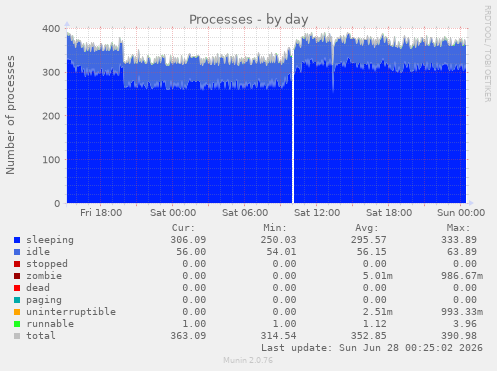Click the 300 y-axis tick label
The image size is (497, 371).
coord(51,72)
